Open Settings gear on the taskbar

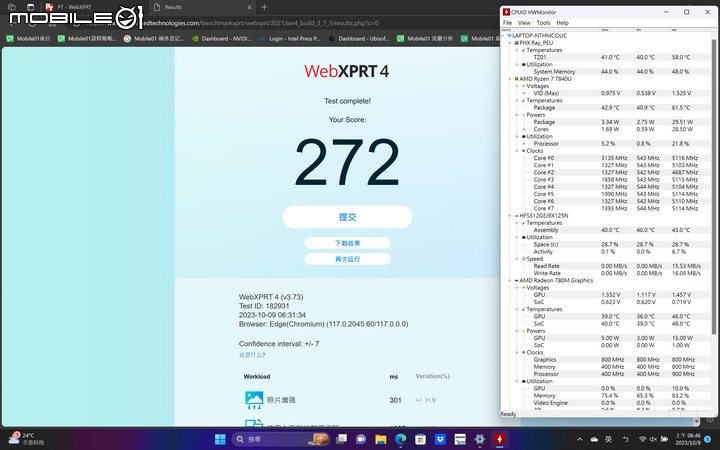coord(480,439)
